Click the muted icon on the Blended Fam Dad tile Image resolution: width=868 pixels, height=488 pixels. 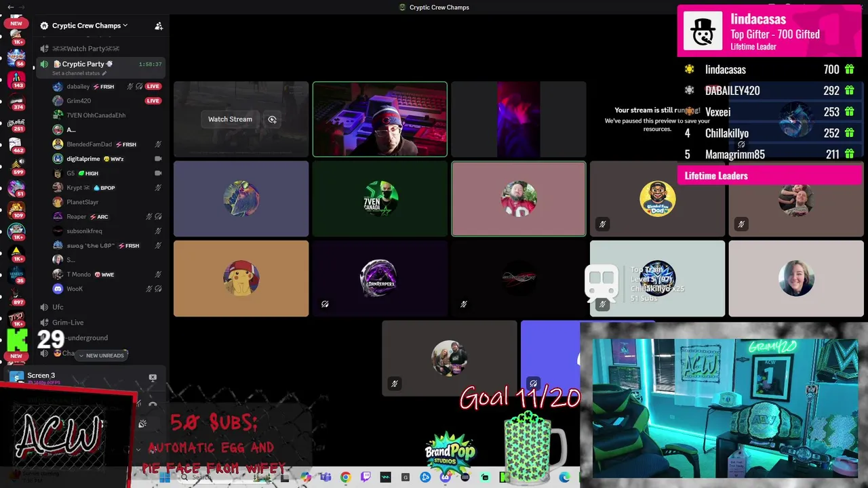point(602,224)
